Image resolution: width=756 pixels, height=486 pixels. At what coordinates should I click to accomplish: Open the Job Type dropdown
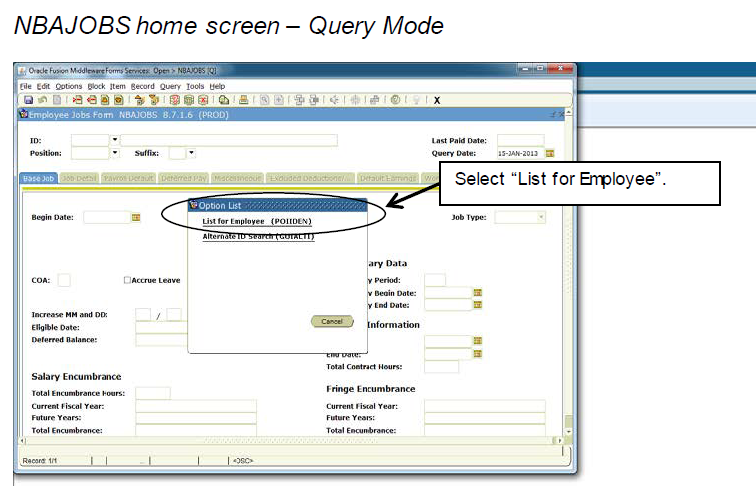pos(541,217)
